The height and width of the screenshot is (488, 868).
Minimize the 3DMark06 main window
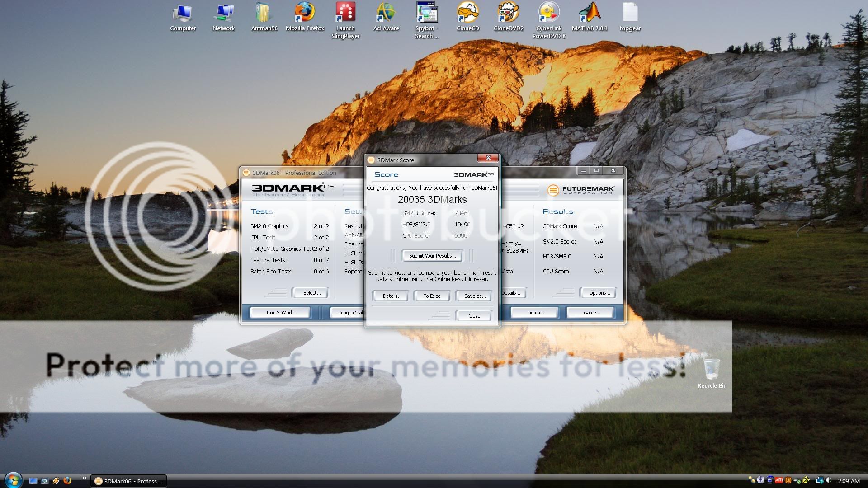(584, 170)
